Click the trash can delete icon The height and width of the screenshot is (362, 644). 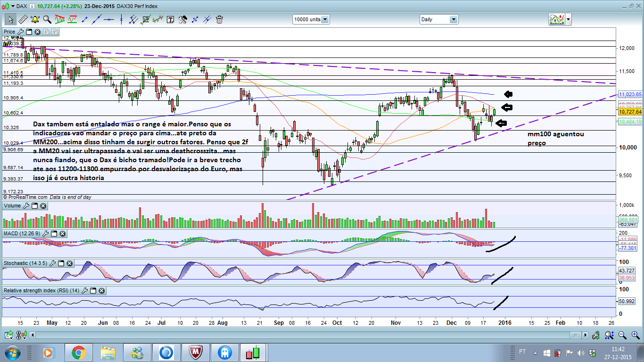click(x=219, y=19)
